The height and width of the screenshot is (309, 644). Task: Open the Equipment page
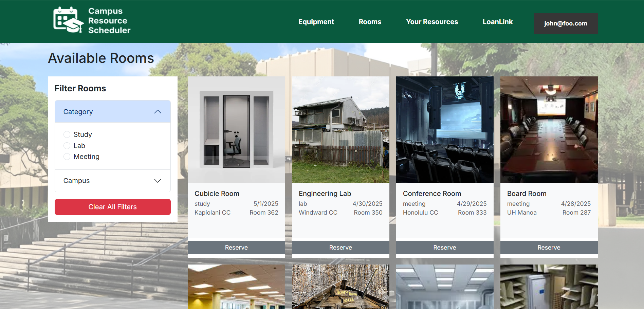[316, 22]
